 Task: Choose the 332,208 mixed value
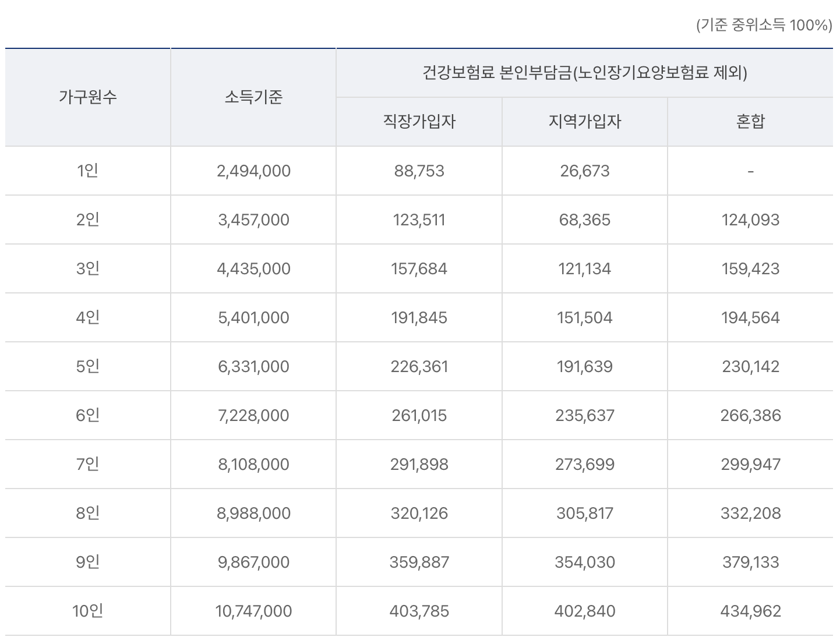tap(750, 513)
